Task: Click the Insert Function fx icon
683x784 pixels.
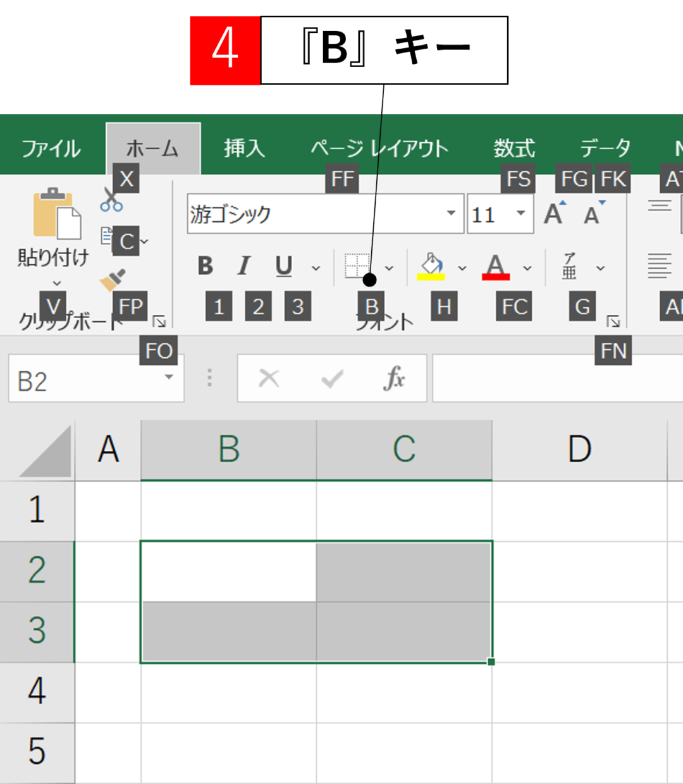Action: (394, 378)
